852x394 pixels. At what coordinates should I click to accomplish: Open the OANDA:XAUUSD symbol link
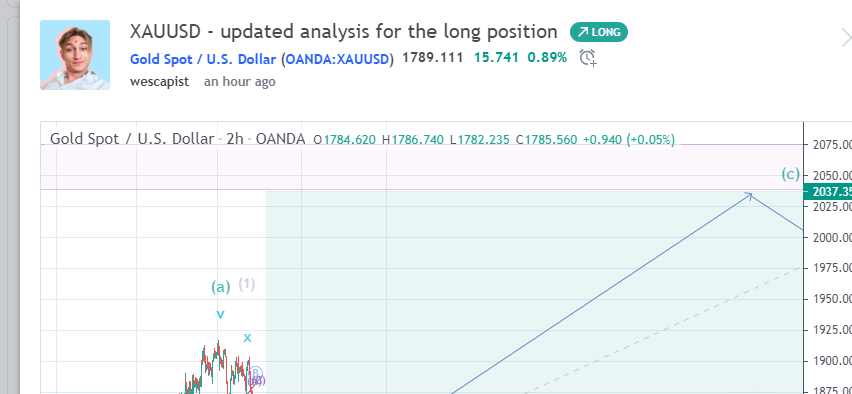(337, 59)
